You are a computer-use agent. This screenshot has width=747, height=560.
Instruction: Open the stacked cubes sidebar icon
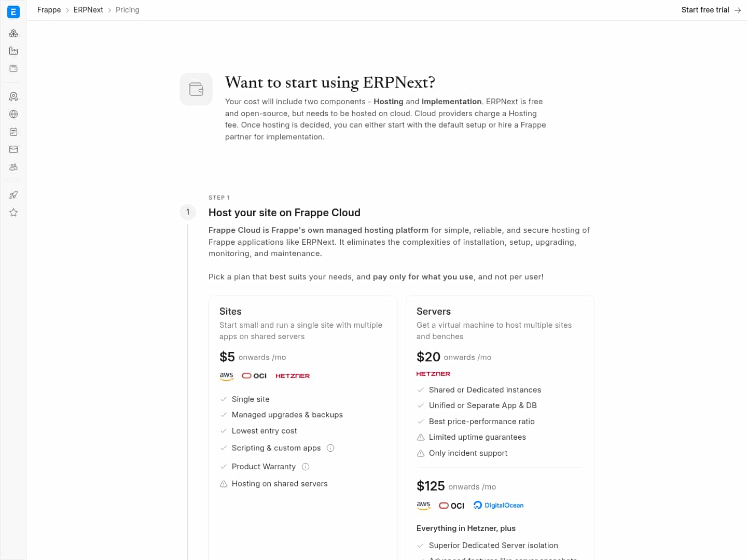point(13,34)
